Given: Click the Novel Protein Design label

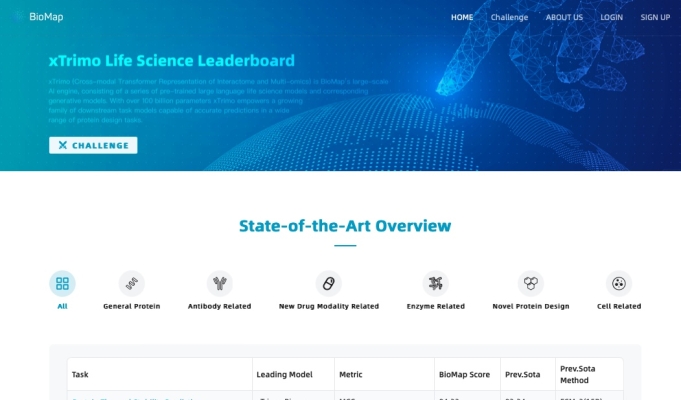Looking at the screenshot, I should (531, 306).
